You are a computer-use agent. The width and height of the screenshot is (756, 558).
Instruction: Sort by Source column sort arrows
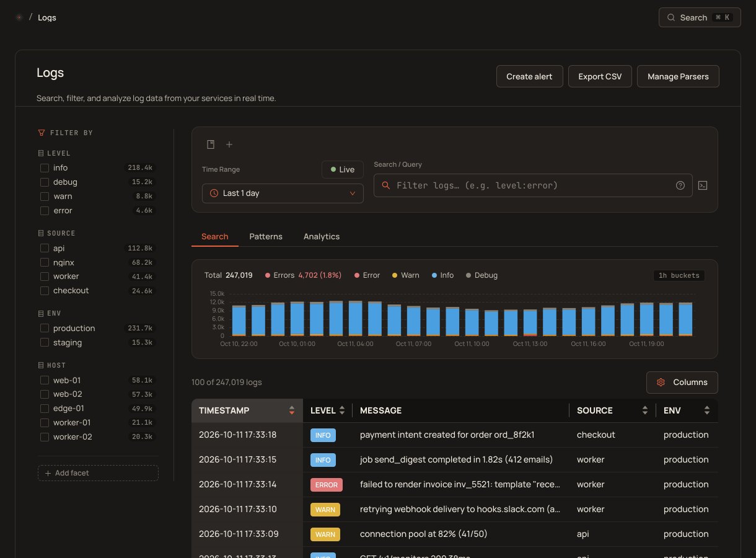[x=645, y=410]
